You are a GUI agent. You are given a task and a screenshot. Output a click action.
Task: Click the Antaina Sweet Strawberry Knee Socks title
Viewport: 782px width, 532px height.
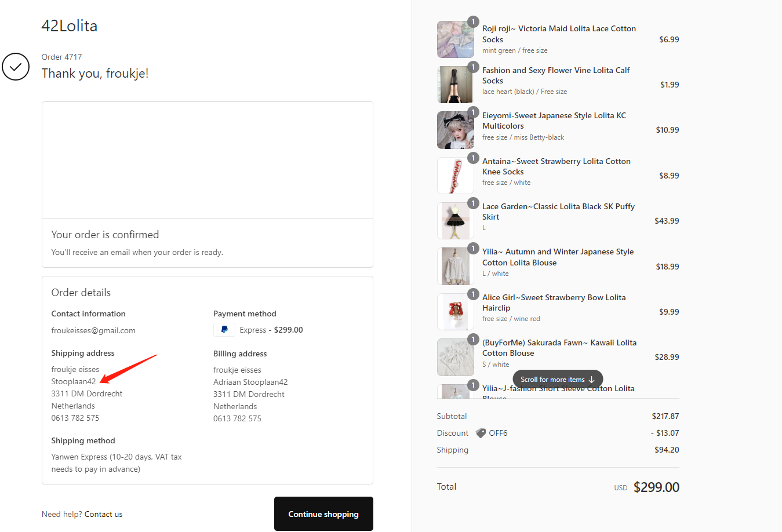coord(557,166)
